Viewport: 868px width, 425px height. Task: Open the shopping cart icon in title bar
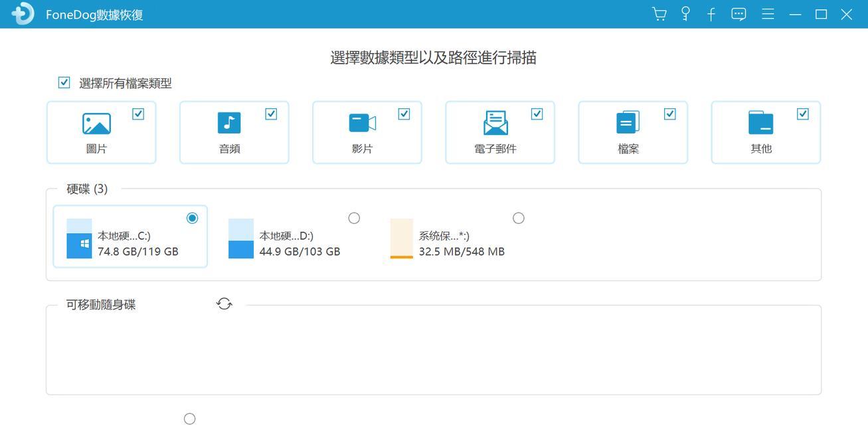[x=659, y=14]
